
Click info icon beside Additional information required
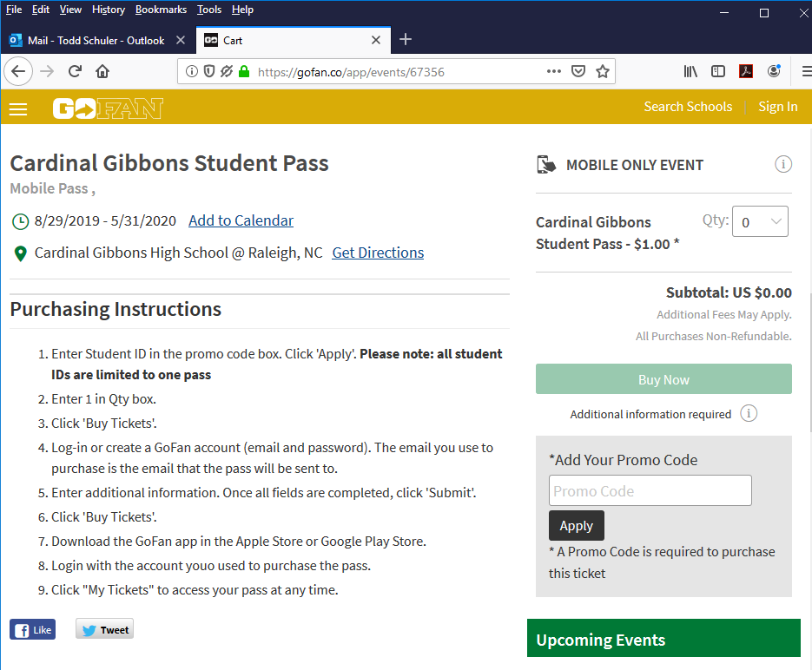click(749, 413)
